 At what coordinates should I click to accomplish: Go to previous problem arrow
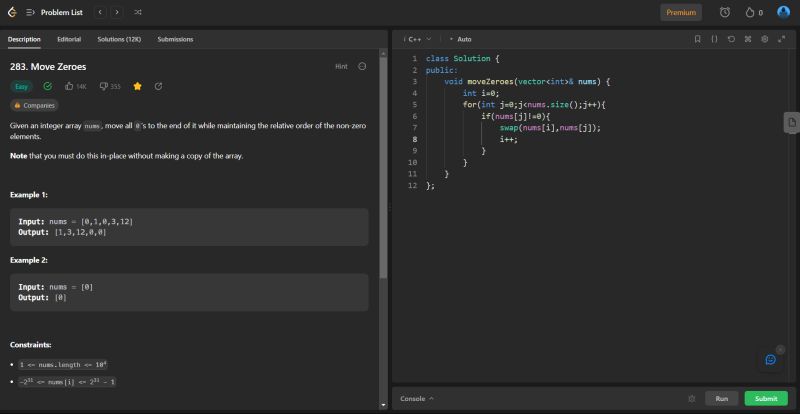[x=101, y=12]
